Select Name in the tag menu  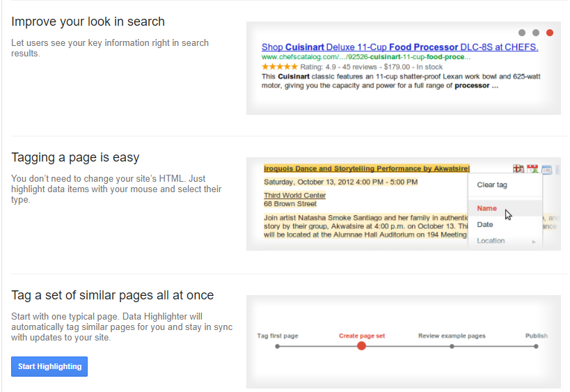tap(487, 208)
